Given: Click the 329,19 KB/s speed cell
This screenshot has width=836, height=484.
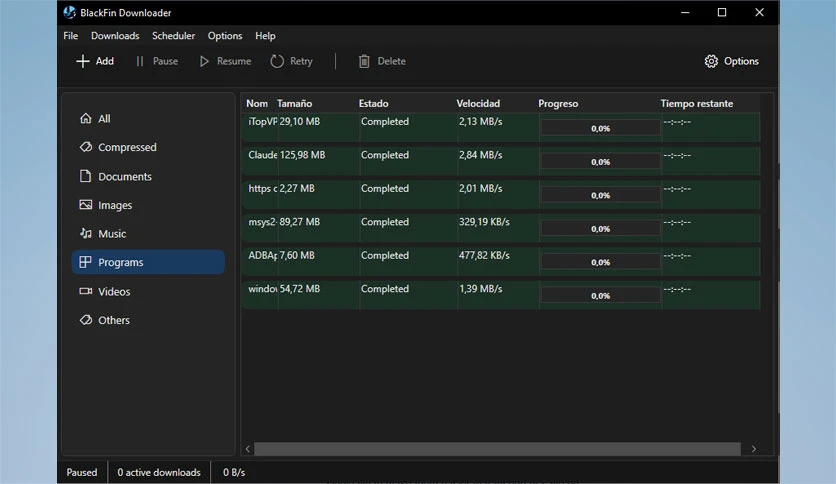Looking at the screenshot, I should [484, 222].
